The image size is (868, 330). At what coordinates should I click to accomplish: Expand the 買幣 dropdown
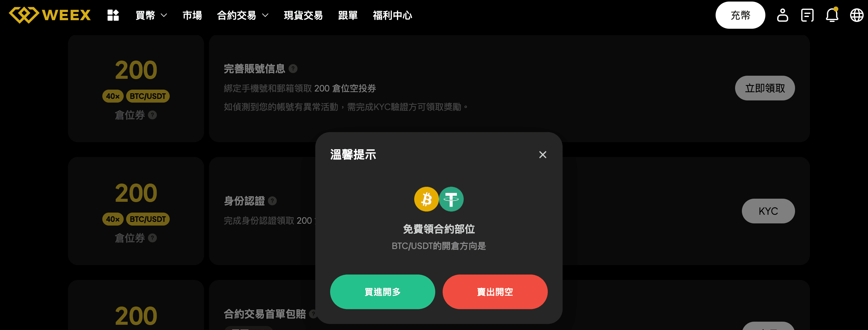pyautogui.click(x=151, y=15)
